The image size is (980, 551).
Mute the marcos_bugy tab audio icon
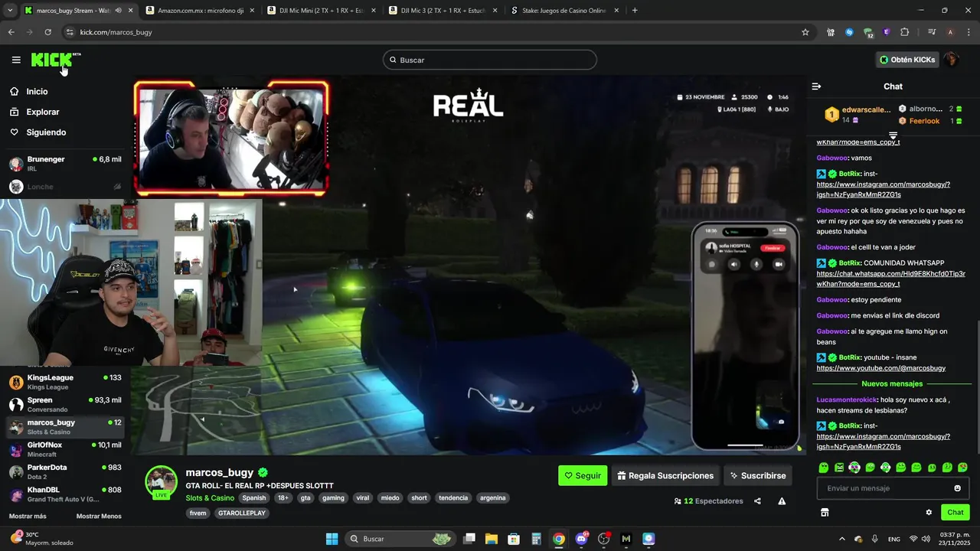pos(118,11)
